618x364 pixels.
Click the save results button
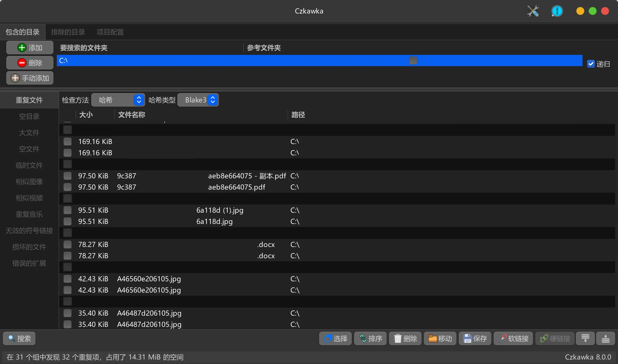click(475, 338)
